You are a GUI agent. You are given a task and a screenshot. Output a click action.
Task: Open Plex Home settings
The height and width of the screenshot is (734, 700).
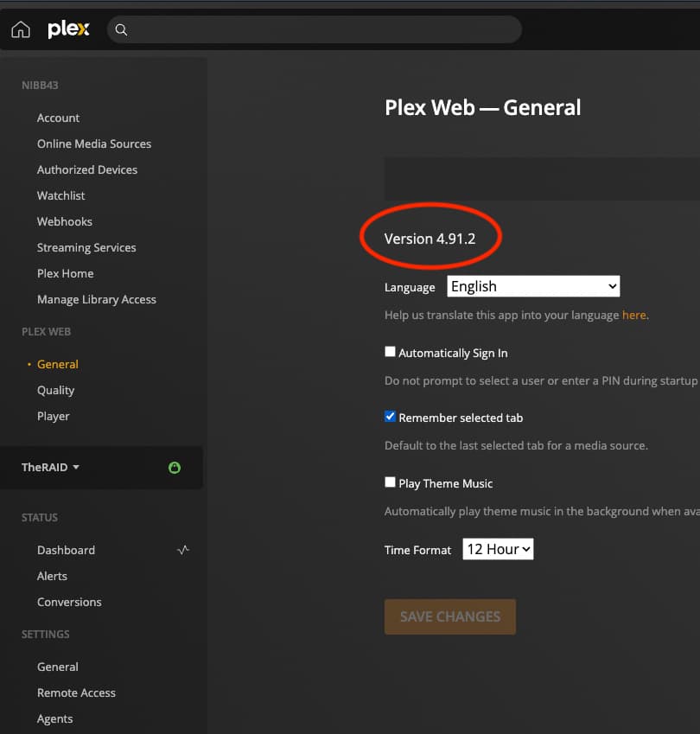point(65,274)
